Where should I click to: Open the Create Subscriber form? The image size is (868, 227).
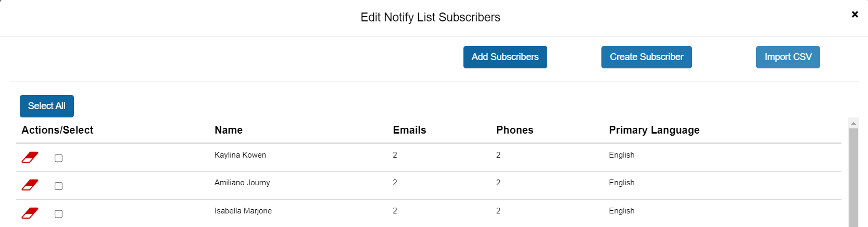click(646, 57)
